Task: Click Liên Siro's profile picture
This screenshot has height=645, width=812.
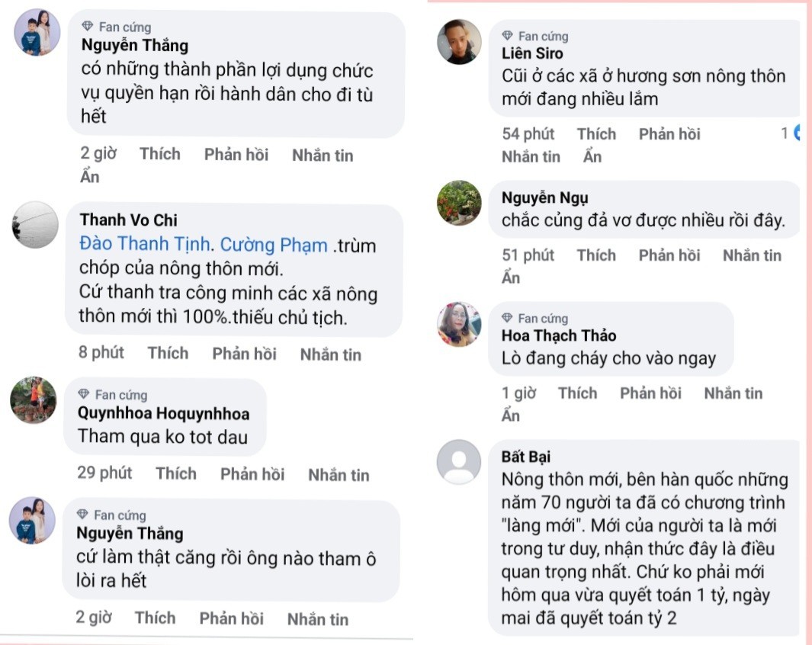Action: pos(459,42)
